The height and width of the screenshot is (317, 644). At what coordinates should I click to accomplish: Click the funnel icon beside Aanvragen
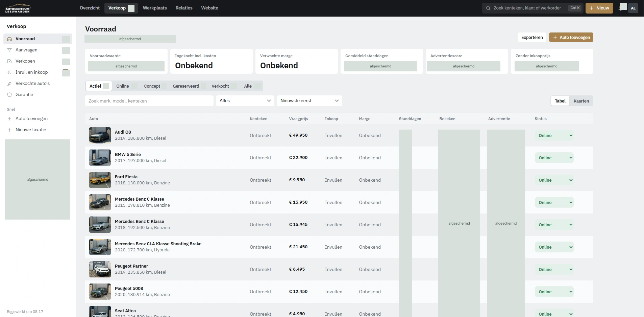click(x=9, y=50)
